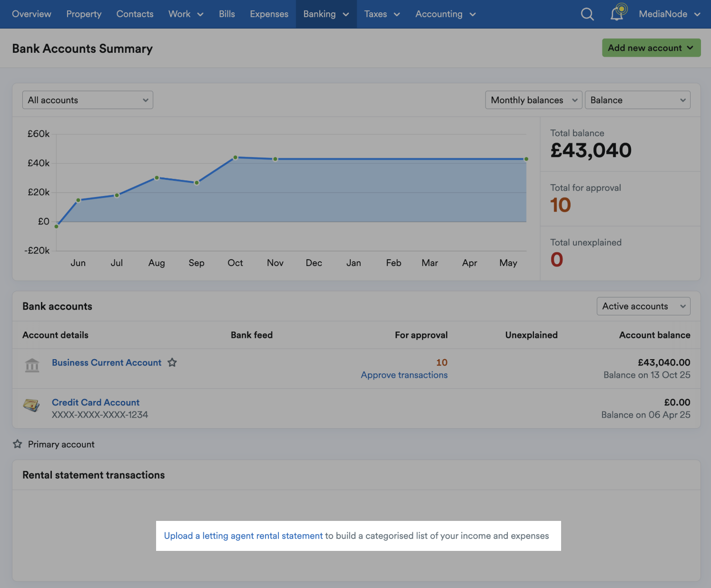Go to the Expenses page
The height and width of the screenshot is (588, 711).
[269, 14]
